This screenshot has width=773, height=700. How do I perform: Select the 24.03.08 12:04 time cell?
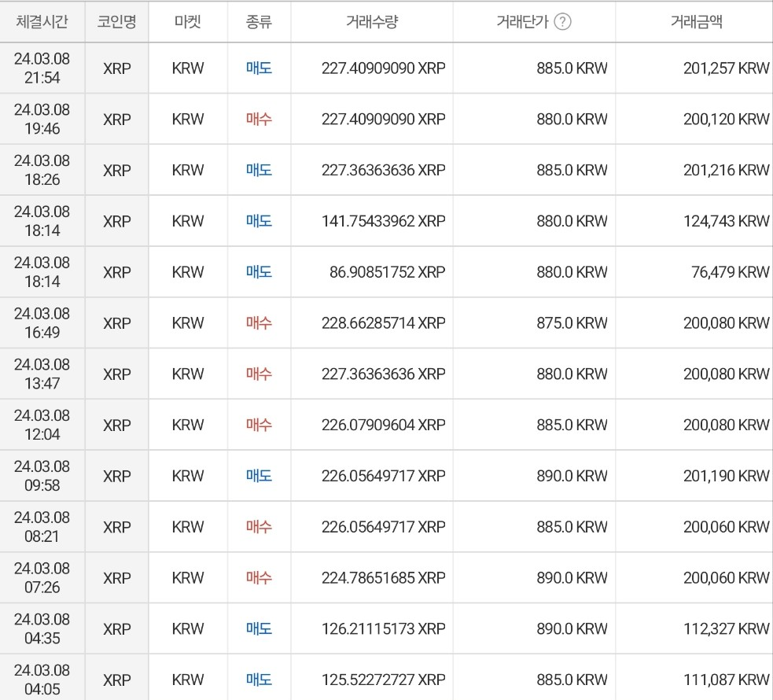point(42,425)
